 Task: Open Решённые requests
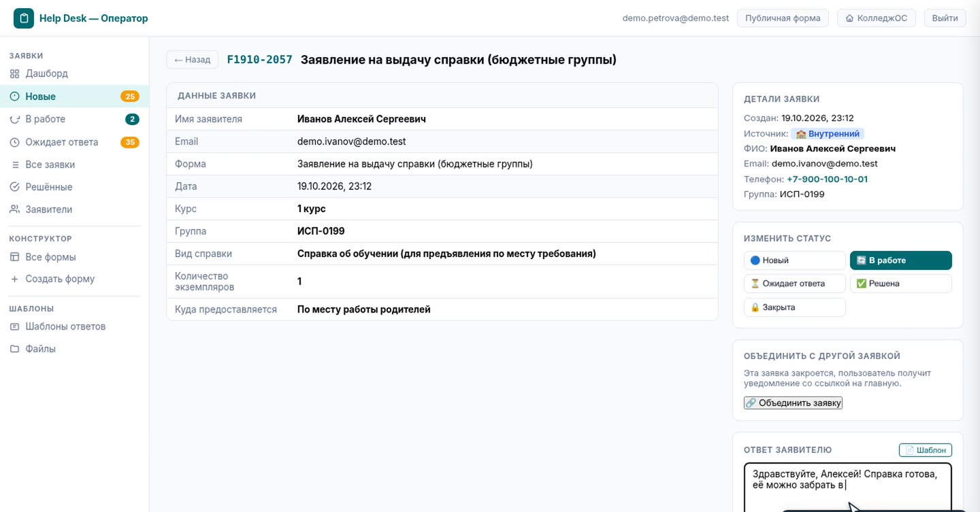coord(74,187)
